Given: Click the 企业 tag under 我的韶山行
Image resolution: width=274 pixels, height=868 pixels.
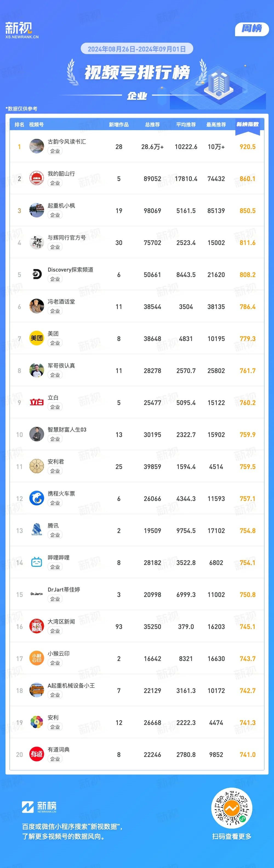Looking at the screenshot, I should pyautogui.click(x=55, y=183).
